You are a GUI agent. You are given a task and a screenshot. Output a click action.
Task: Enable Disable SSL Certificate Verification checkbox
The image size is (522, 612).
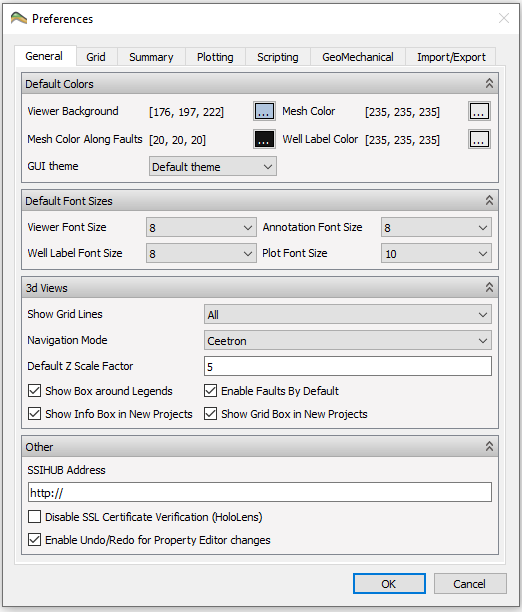tap(34, 516)
